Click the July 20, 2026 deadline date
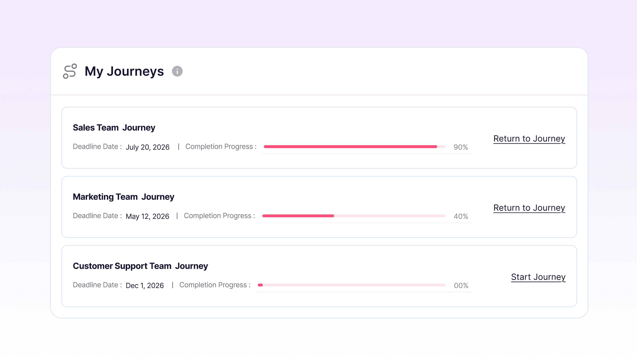The image size is (637, 364). pos(147,147)
